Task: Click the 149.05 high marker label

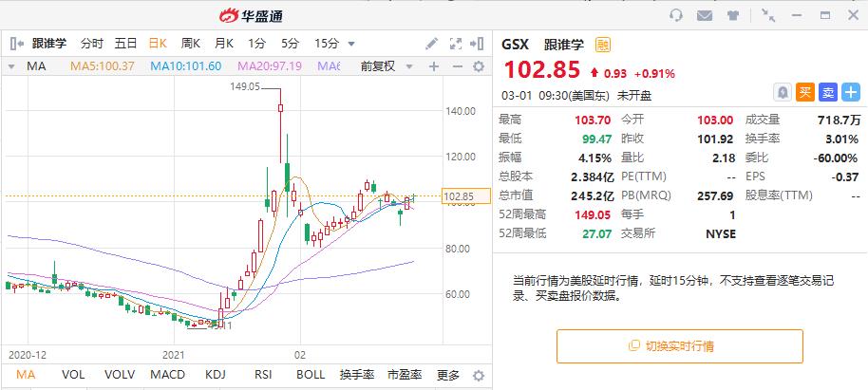Action: click(x=245, y=86)
